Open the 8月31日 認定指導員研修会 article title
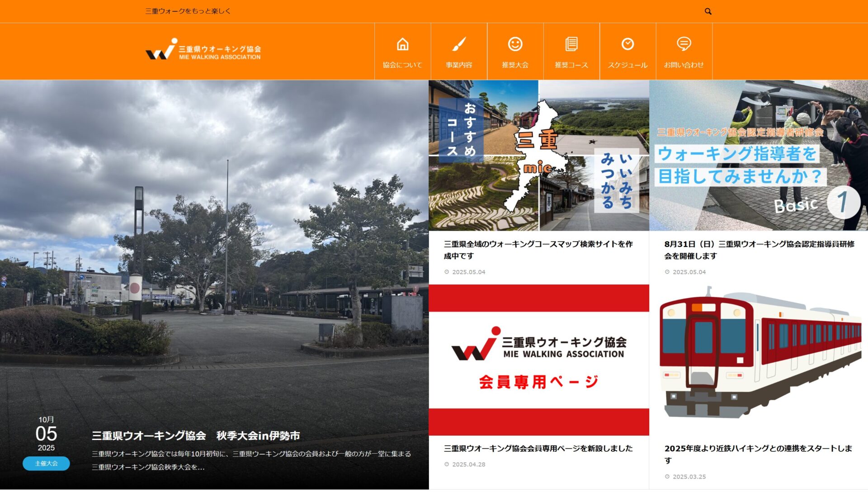 coord(759,250)
